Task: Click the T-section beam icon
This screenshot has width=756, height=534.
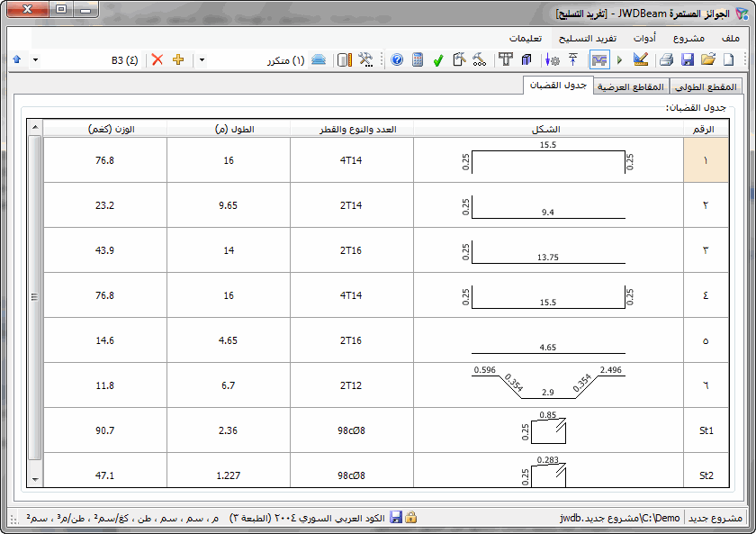Action: [x=505, y=59]
